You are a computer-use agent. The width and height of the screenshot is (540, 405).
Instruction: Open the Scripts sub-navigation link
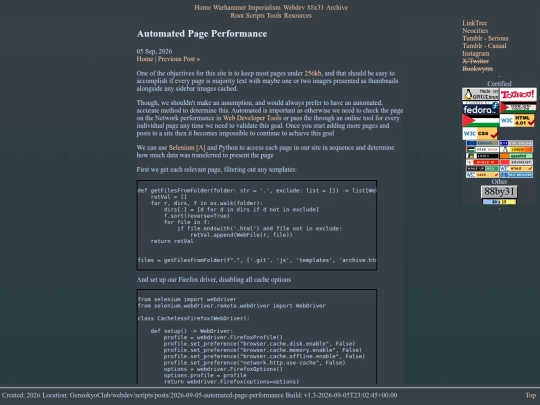click(x=255, y=15)
